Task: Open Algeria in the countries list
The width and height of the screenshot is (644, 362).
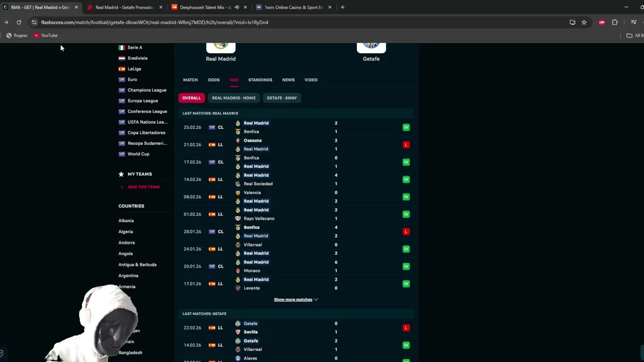Action: 125,232
